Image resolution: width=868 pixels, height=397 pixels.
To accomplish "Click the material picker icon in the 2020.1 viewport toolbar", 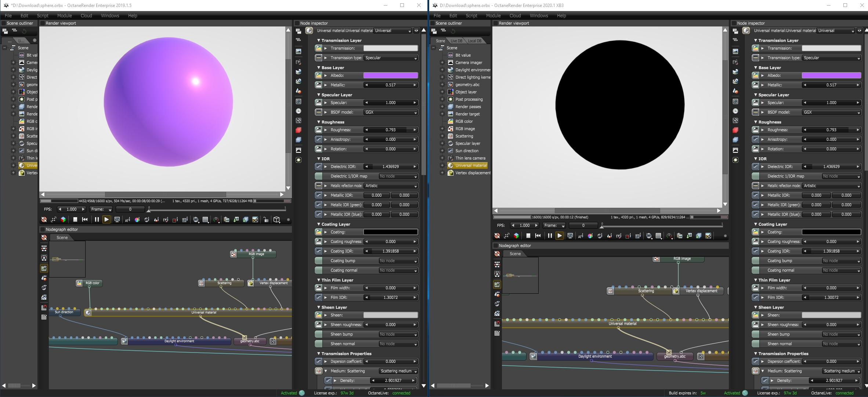I will 600,236.
